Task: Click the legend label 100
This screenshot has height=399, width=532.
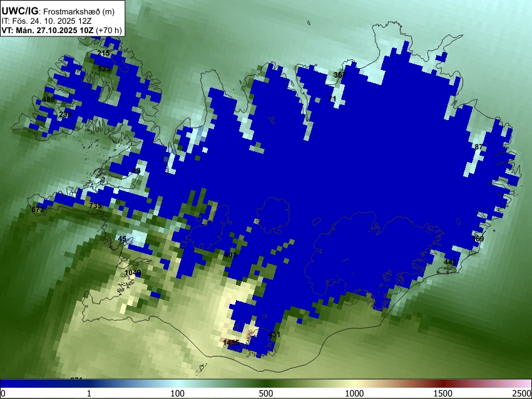Action: 178,393
